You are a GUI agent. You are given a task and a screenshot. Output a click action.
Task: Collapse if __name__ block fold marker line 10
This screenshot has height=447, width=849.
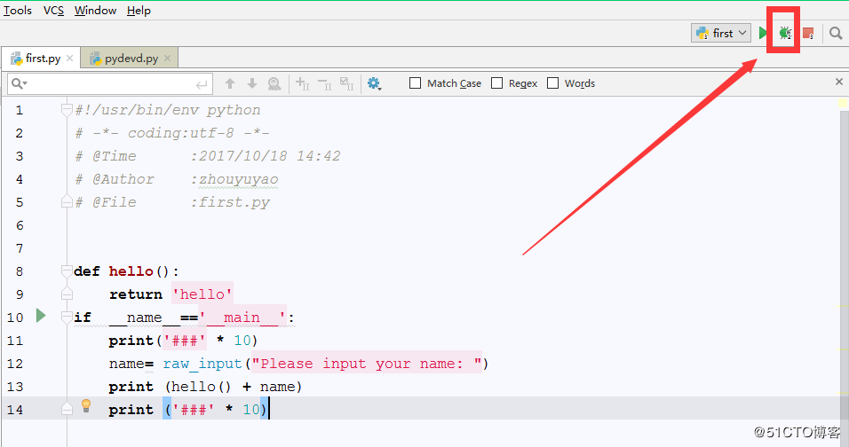click(67, 317)
